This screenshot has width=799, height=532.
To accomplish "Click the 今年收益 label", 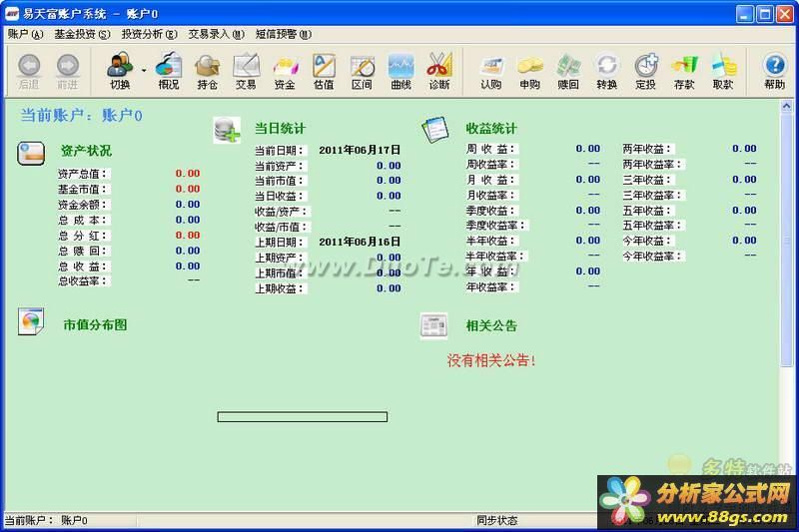I will pyautogui.click(x=647, y=241).
